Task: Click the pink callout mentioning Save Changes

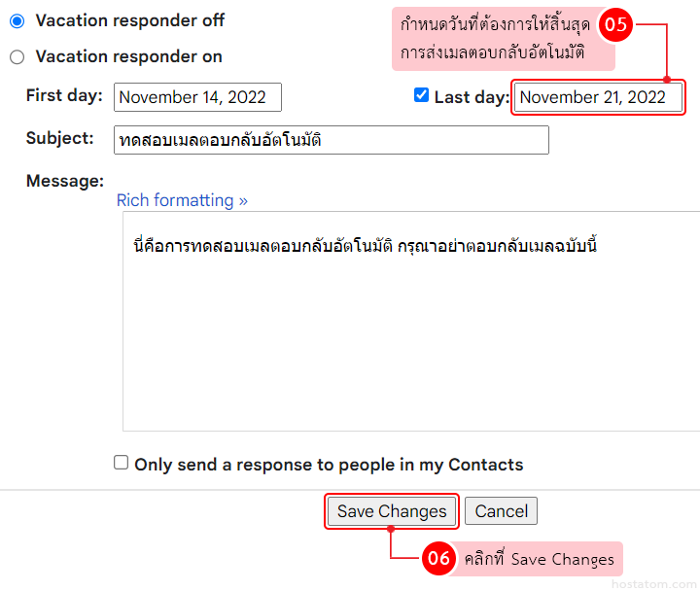Action: pyautogui.click(x=539, y=559)
